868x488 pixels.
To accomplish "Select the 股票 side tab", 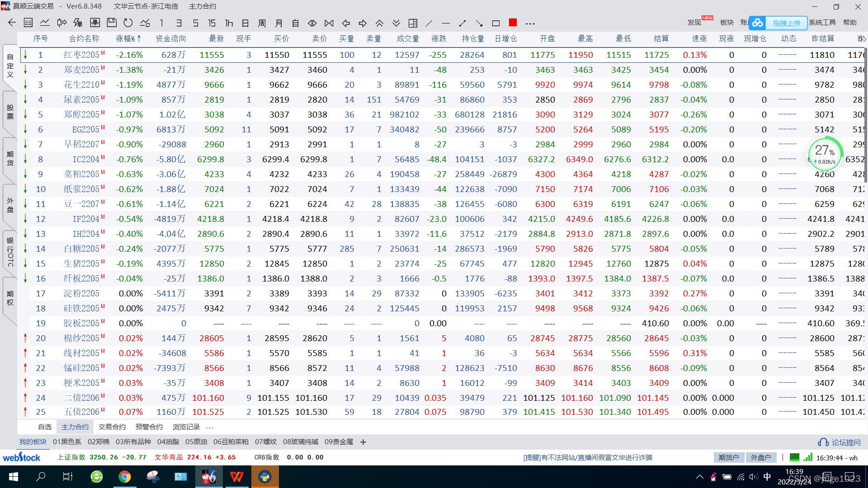I will pos(10,112).
